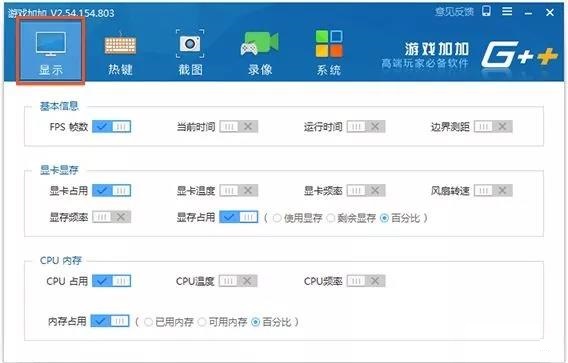The height and width of the screenshot is (363, 568).
Task: Toggle the 内存占用 switch
Action: [x=110, y=321]
